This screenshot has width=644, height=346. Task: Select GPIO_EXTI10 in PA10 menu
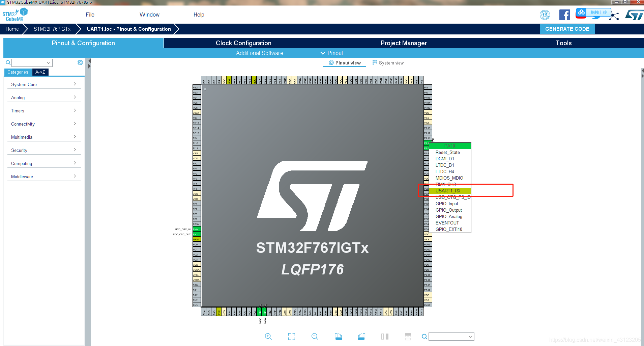coord(450,229)
